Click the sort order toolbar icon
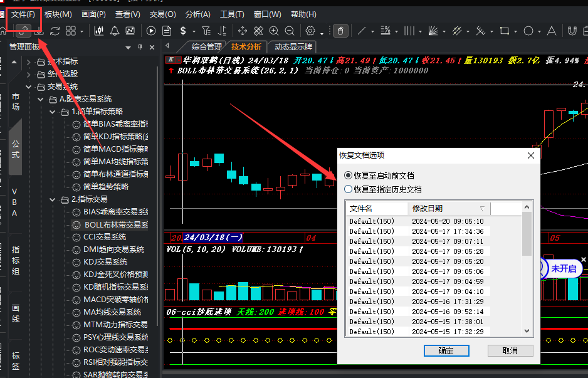This screenshot has height=378, width=588. (x=222, y=31)
